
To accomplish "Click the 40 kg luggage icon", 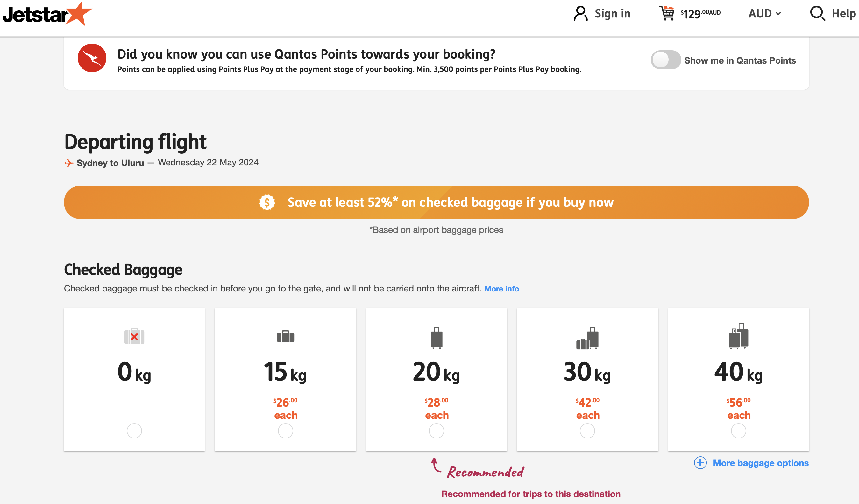I will tap(738, 336).
